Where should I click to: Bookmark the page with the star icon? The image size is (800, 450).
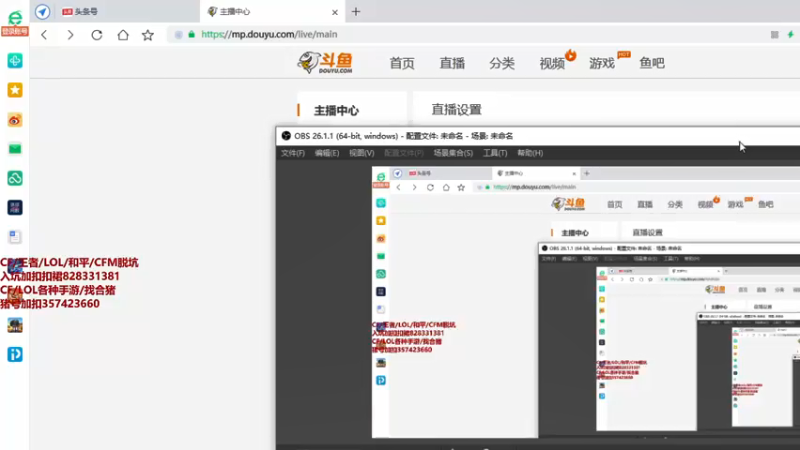click(x=148, y=35)
